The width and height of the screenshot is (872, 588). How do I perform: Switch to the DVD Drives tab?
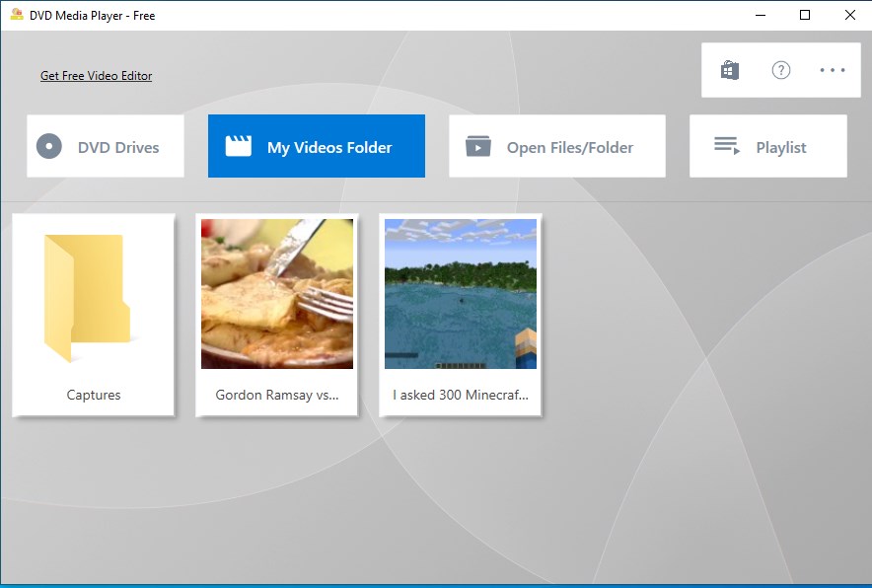tap(105, 146)
